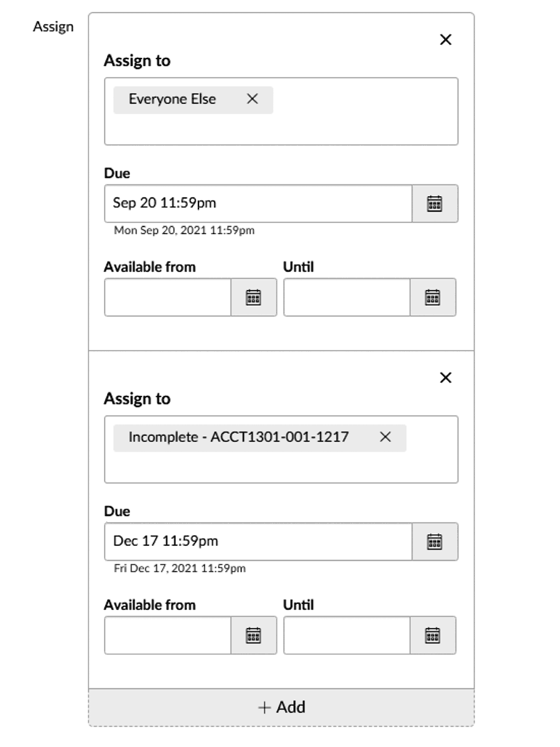Screen dimensions: 560x747
Task: Click the + Add button
Action: click(281, 707)
